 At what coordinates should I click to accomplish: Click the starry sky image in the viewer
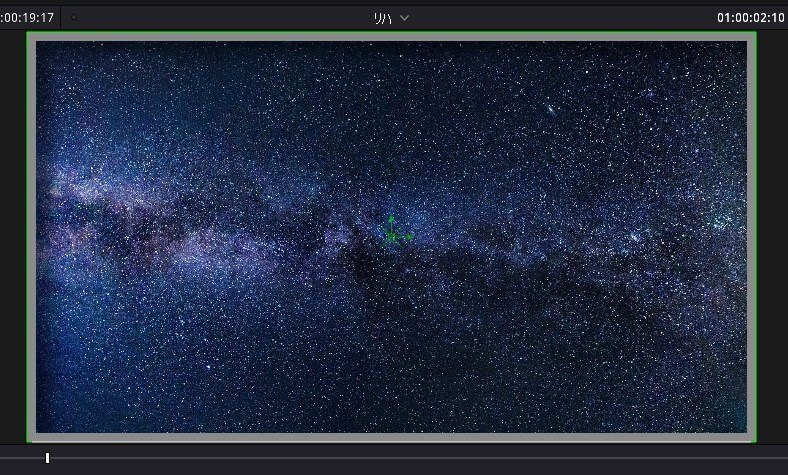(391, 237)
